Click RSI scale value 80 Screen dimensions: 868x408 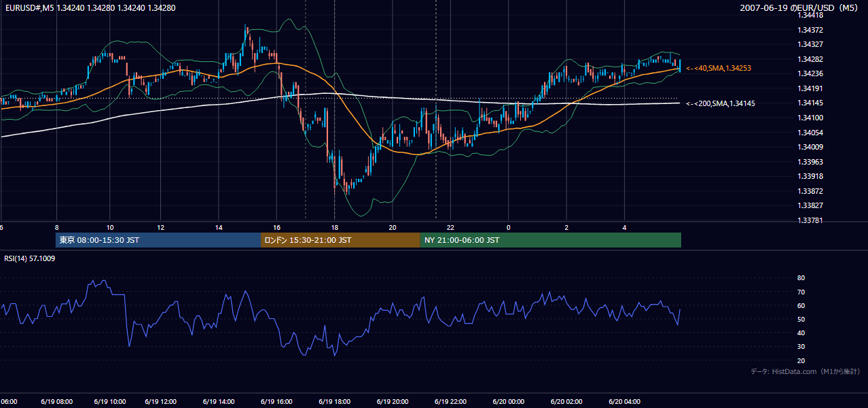point(801,278)
